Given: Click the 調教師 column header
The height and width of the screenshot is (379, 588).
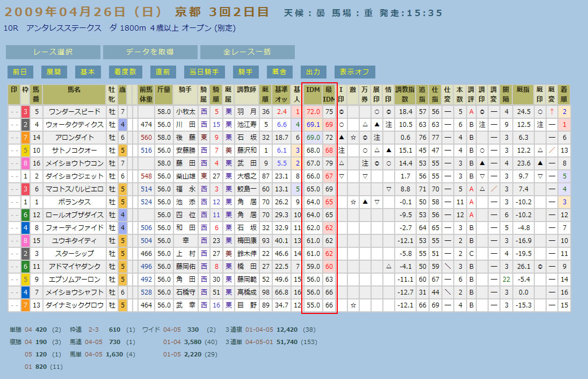Looking at the screenshot, I should 246,94.
